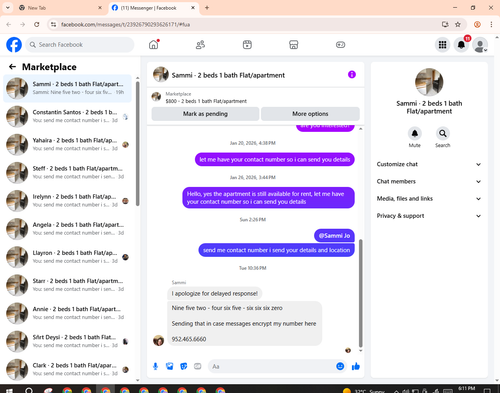Open the Marketplace storefront icon

click(294, 45)
